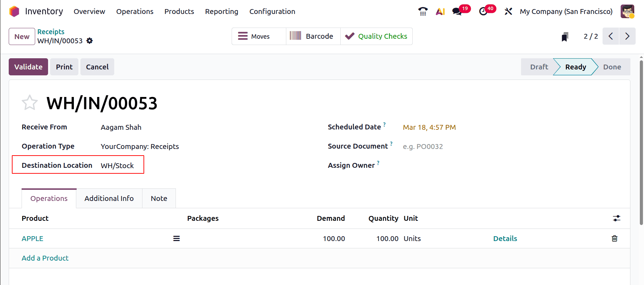Screen dimensions: 644x285
Task: Open the My Company (San Francisco) switcher
Action: click(566, 12)
